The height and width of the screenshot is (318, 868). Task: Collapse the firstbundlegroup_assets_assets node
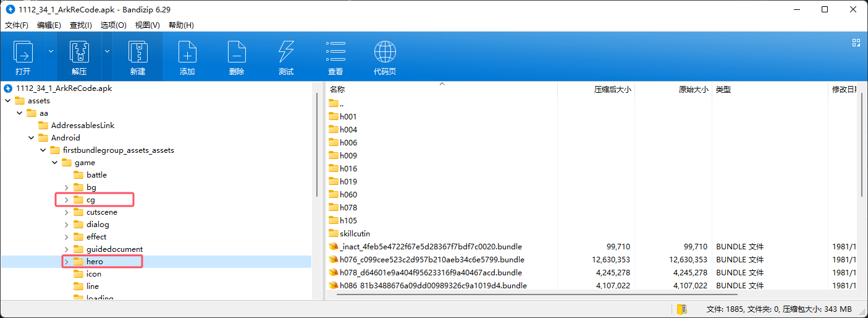(x=42, y=150)
